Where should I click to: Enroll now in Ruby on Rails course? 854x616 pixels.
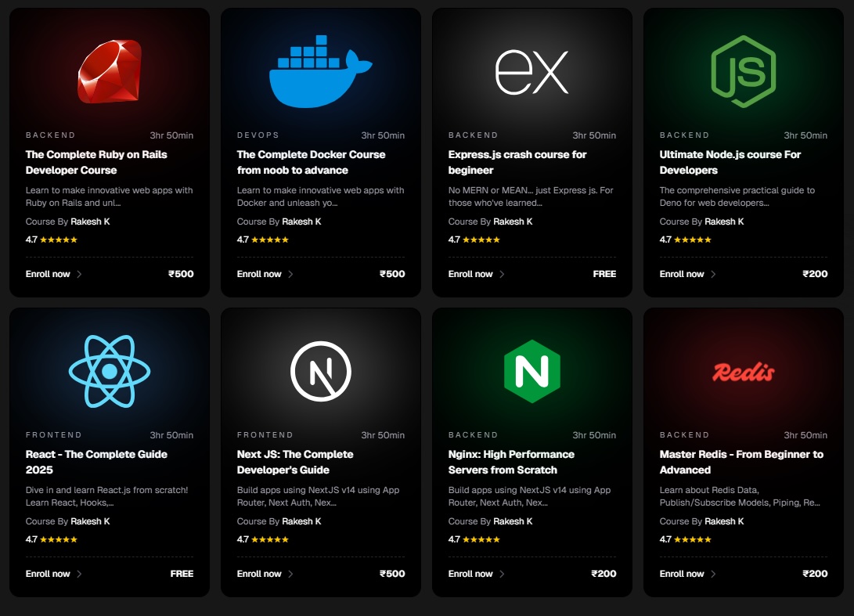pyautogui.click(x=48, y=274)
